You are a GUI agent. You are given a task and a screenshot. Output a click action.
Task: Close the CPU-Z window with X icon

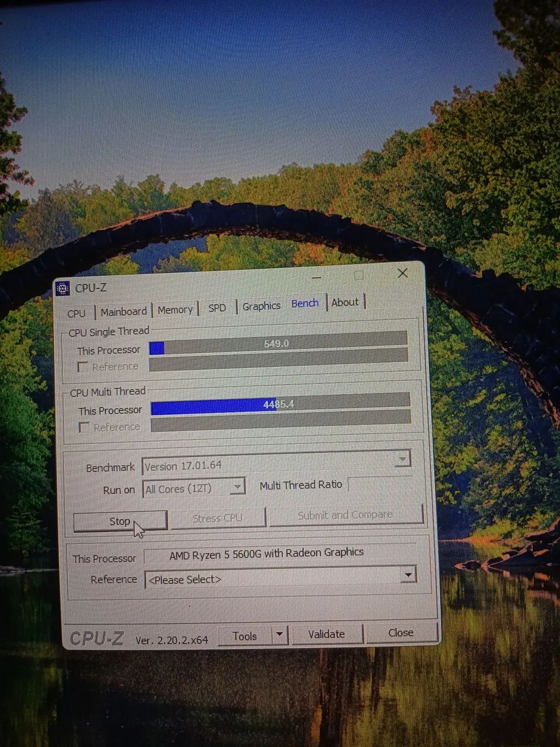click(402, 273)
